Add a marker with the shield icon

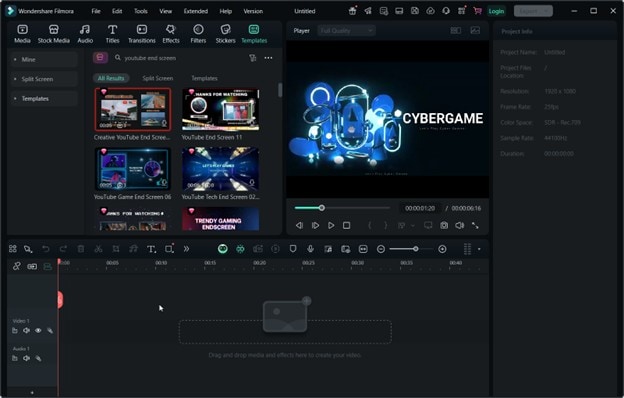pos(293,249)
